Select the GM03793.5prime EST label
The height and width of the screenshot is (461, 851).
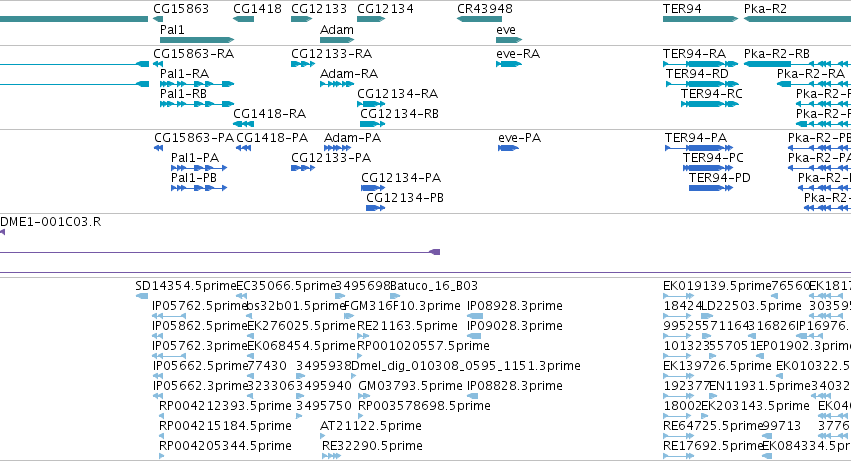[410, 386]
